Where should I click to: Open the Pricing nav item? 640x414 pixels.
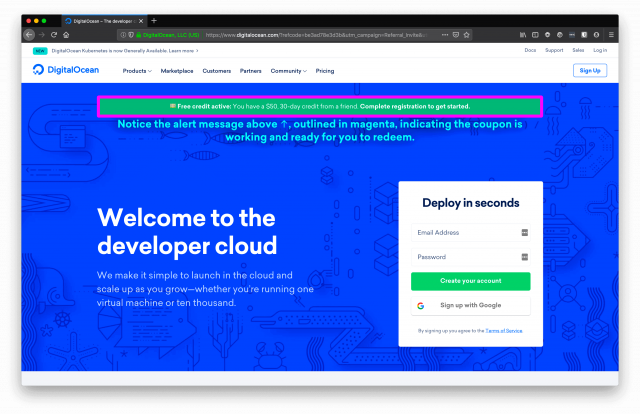point(325,71)
